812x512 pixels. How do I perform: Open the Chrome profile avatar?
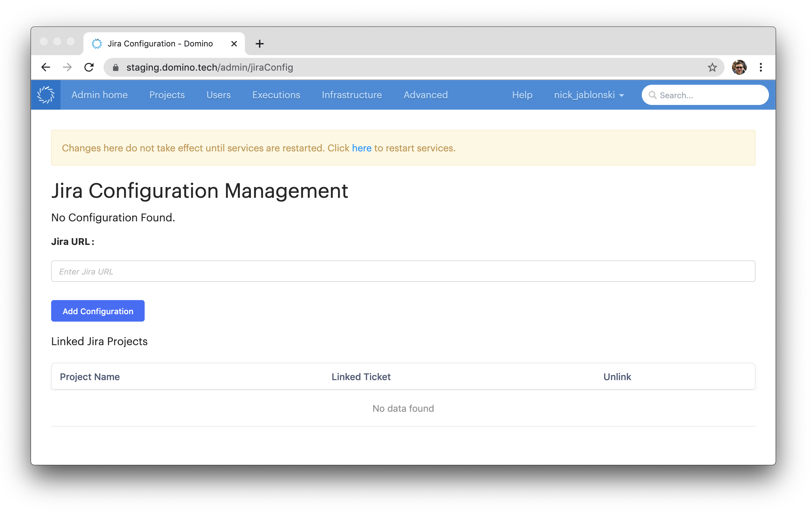pos(739,68)
